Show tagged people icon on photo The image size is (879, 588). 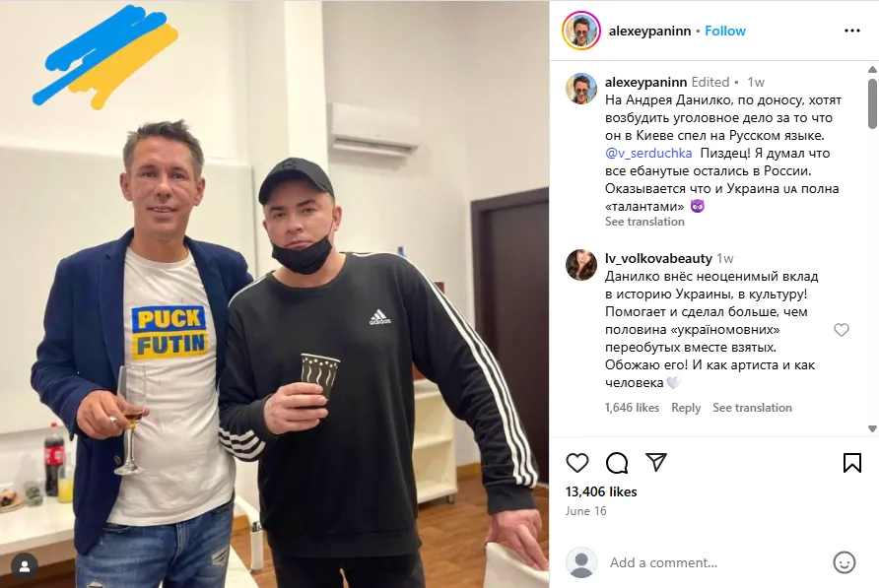pos(25,566)
